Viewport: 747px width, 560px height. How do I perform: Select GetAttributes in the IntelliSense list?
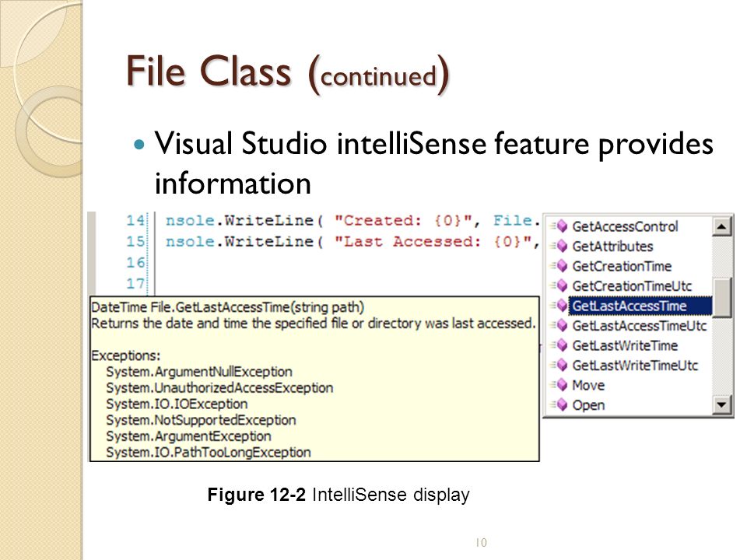(x=612, y=247)
